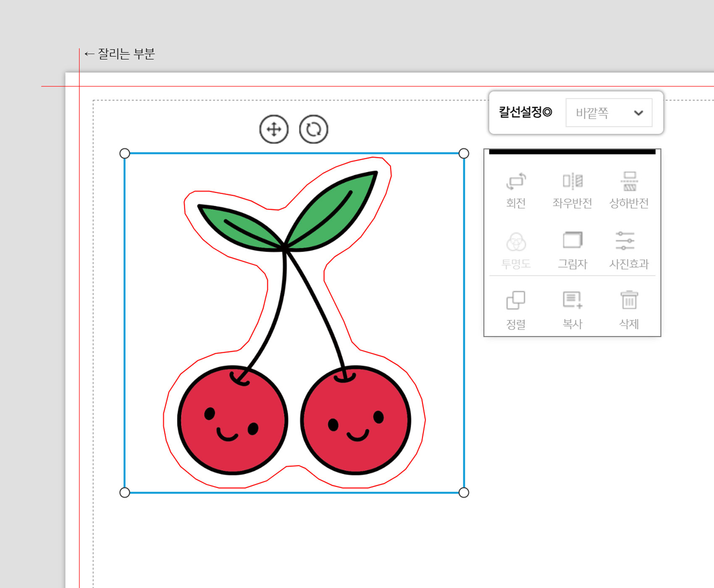Screen dimensions: 714x588
Task: Flip the image horizontally with 좌우반전
Action: (572, 190)
